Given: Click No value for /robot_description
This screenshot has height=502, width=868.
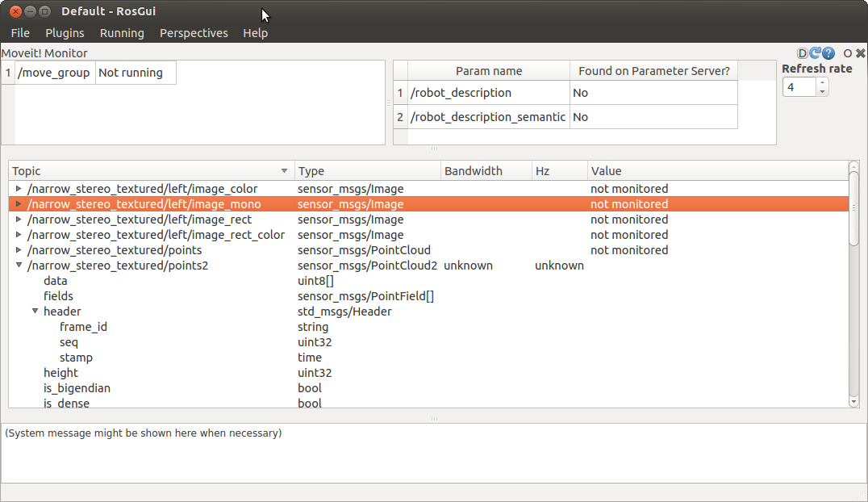Looking at the screenshot, I should pyautogui.click(x=653, y=93).
